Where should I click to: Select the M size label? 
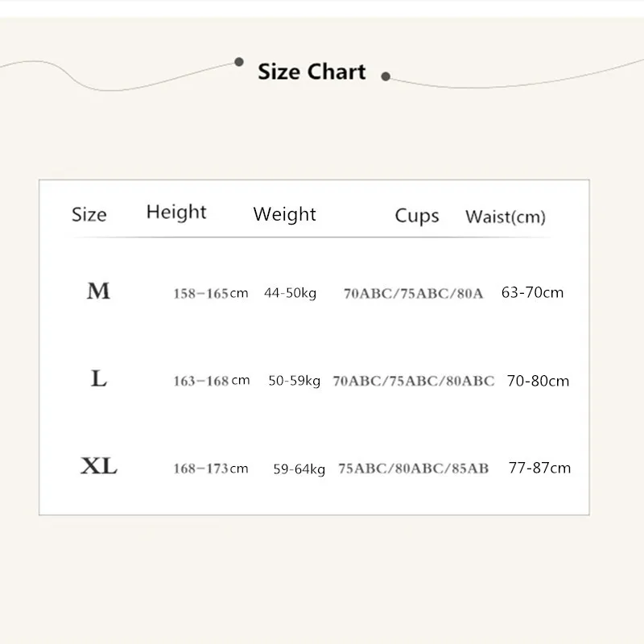[98, 291]
